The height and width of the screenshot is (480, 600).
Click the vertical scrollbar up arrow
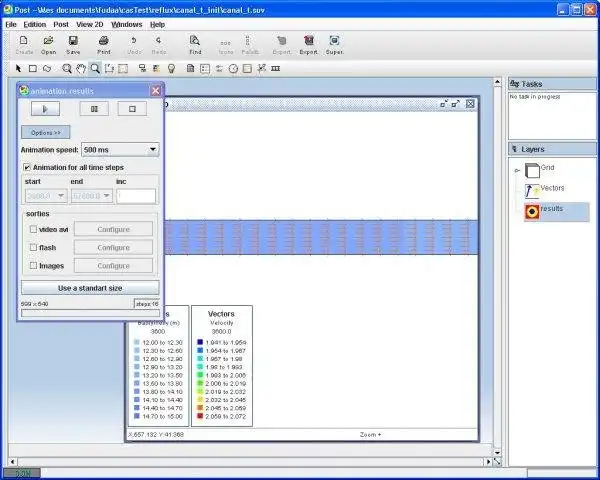[x=497, y=82]
